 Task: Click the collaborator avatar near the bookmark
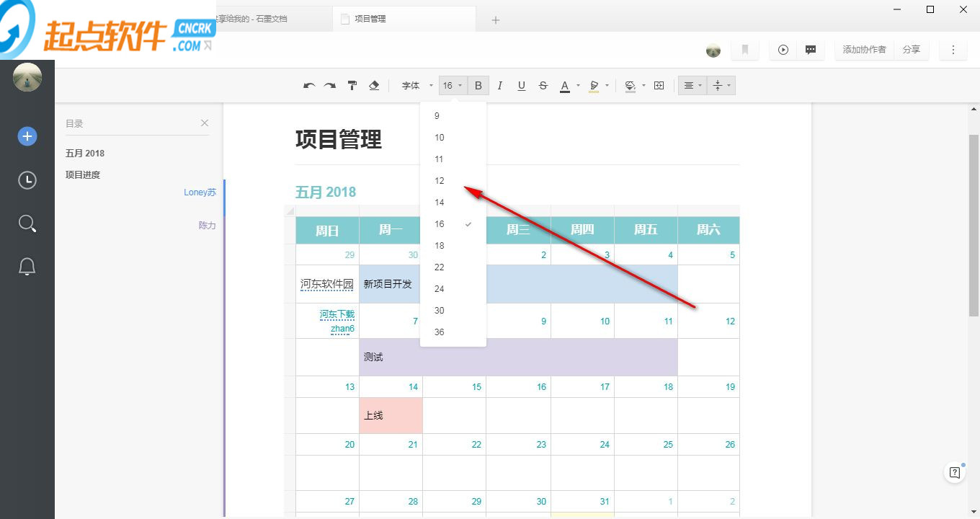point(713,50)
